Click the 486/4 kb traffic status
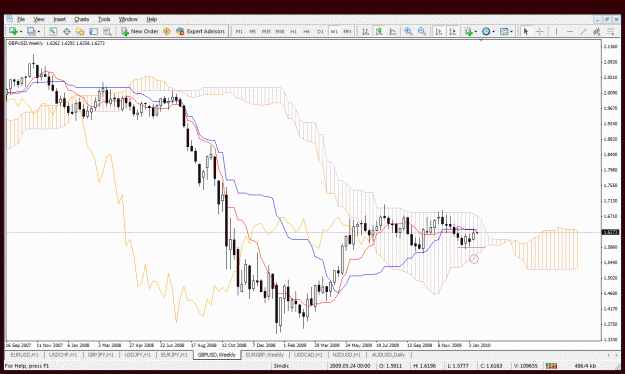Image resolution: width=625 pixels, height=374 pixels. [x=585, y=366]
